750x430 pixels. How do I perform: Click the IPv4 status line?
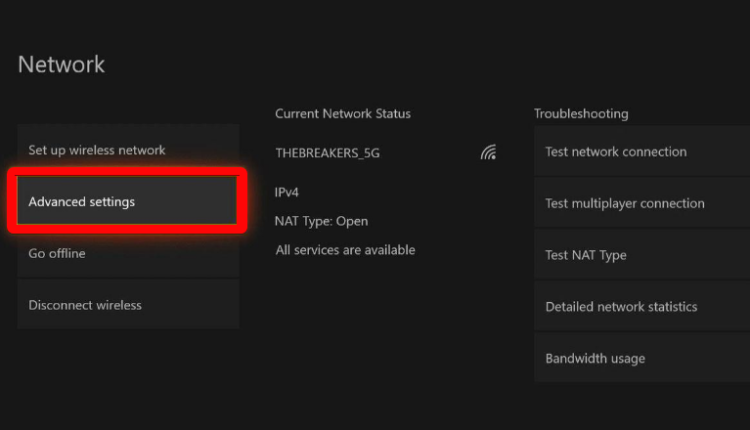pyautogui.click(x=288, y=190)
